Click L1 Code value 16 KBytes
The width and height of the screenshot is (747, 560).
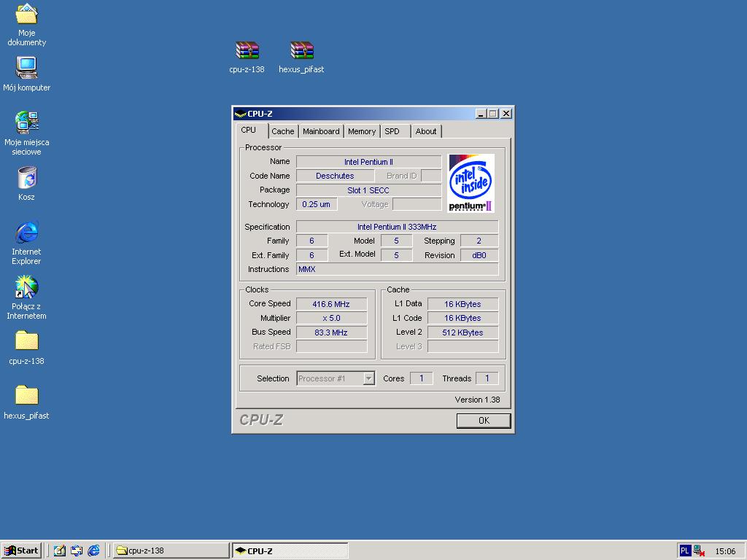[x=463, y=318]
